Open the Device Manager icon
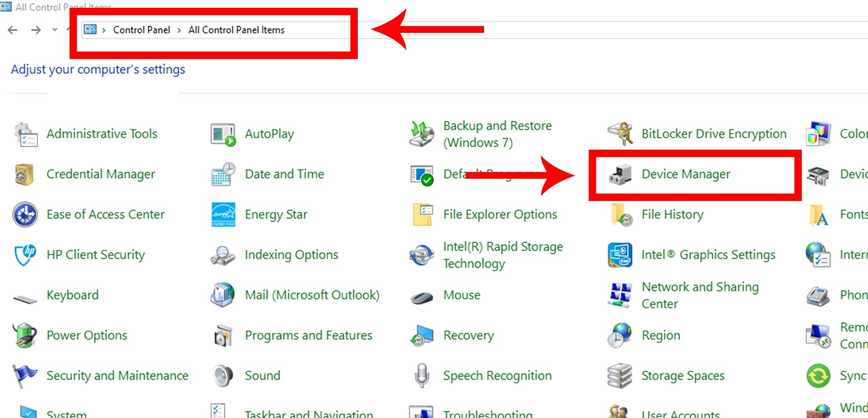 (619, 175)
